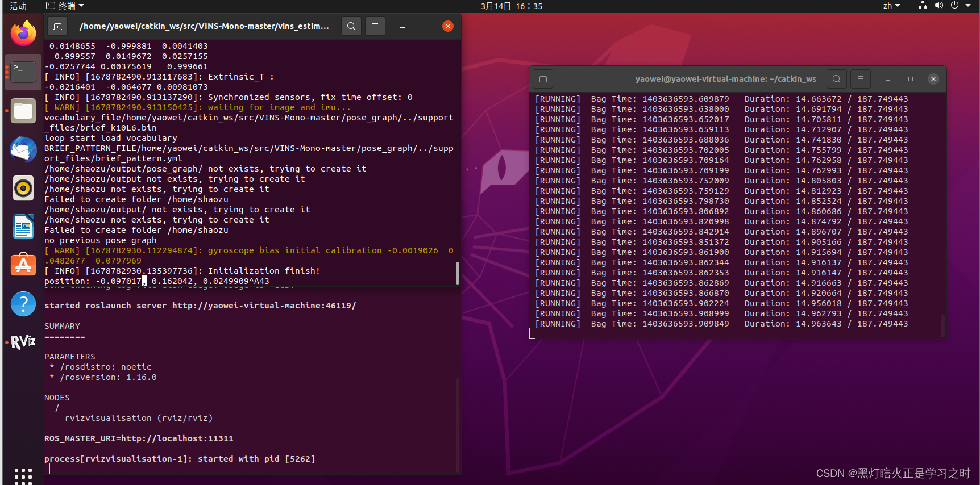Expand system menu arrow in top bar
The width and height of the screenshot is (980, 485).
coord(968,6)
